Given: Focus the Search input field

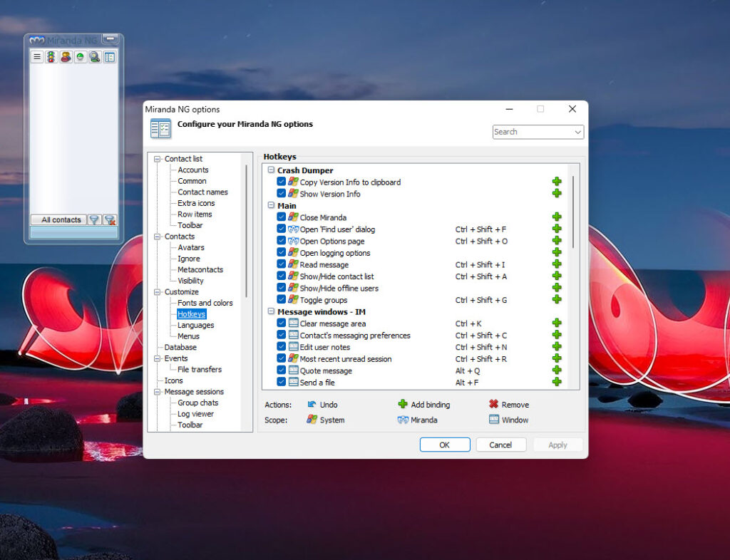Looking at the screenshot, I should tap(533, 132).
